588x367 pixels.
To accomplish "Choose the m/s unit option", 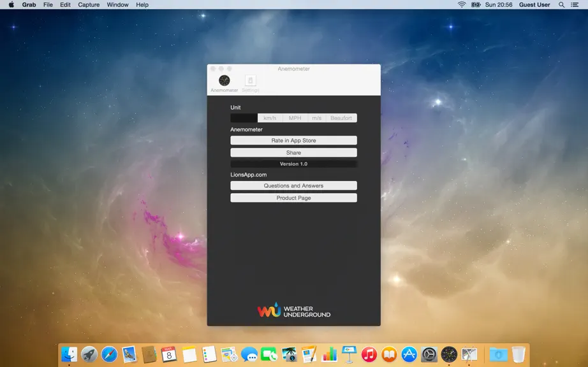I will coord(317,118).
